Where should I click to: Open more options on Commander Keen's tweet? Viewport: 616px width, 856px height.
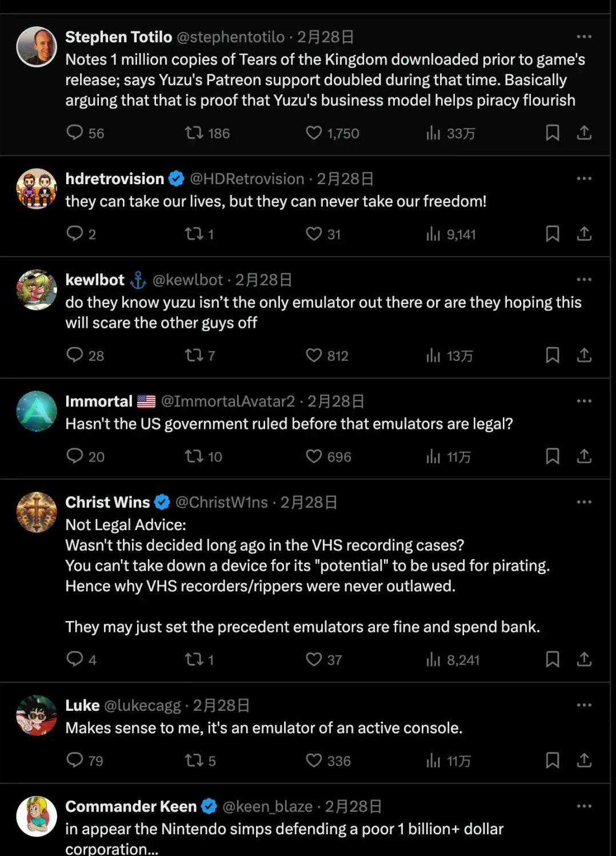pyautogui.click(x=584, y=806)
